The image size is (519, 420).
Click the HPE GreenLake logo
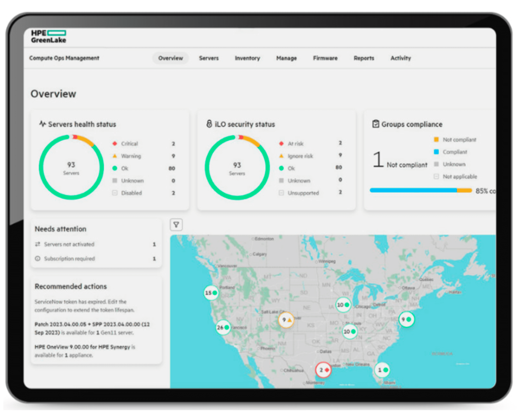click(x=48, y=36)
